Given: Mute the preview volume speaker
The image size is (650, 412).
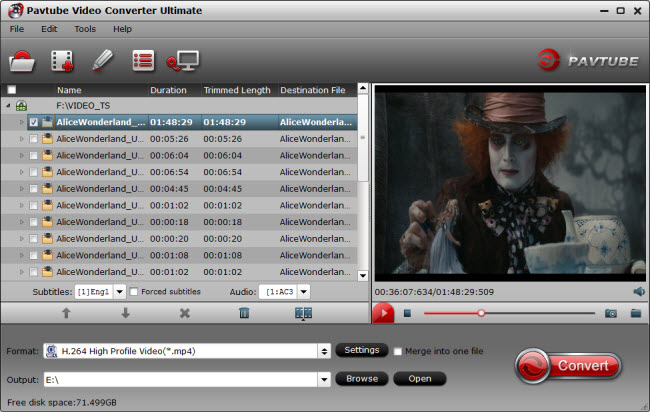Looking at the screenshot, I should coord(639,292).
